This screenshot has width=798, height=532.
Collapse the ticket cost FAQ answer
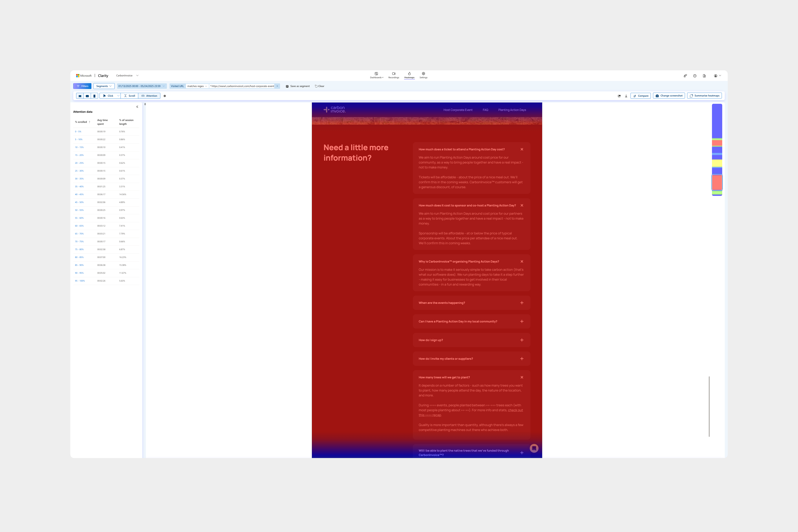coord(522,149)
